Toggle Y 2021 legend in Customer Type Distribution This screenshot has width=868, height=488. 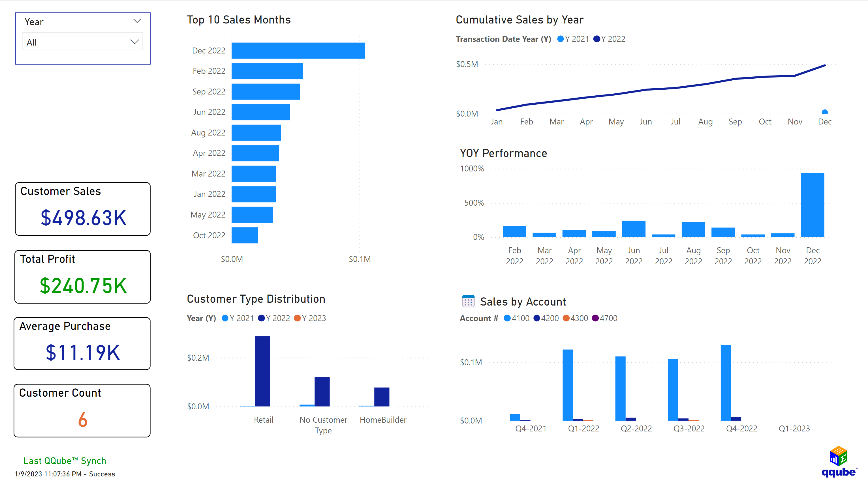(225, 318)
